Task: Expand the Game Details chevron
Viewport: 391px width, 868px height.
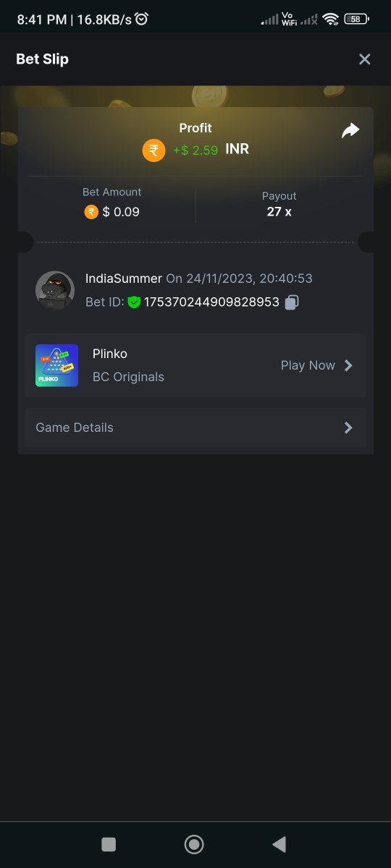Action: tap(348, 427)
